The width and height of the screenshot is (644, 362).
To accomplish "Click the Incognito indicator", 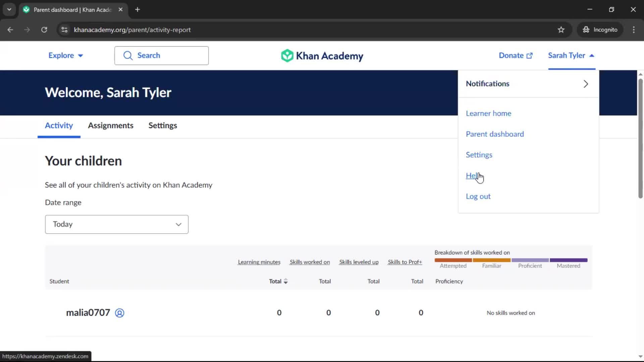I will pos(600,30).
